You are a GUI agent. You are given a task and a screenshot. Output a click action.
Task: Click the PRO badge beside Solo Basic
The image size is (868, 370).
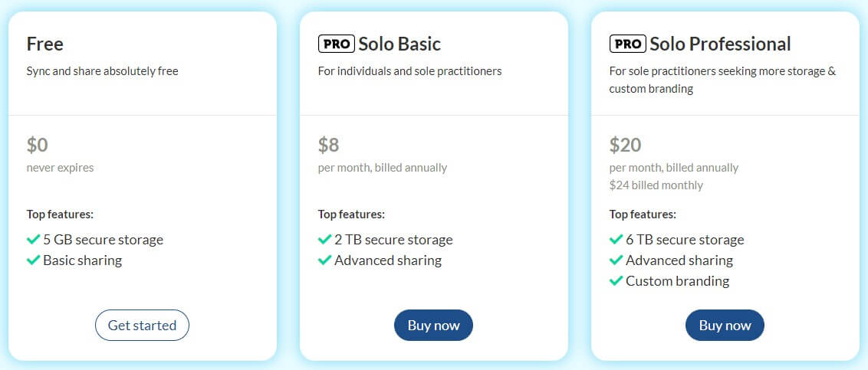[336, 44]
